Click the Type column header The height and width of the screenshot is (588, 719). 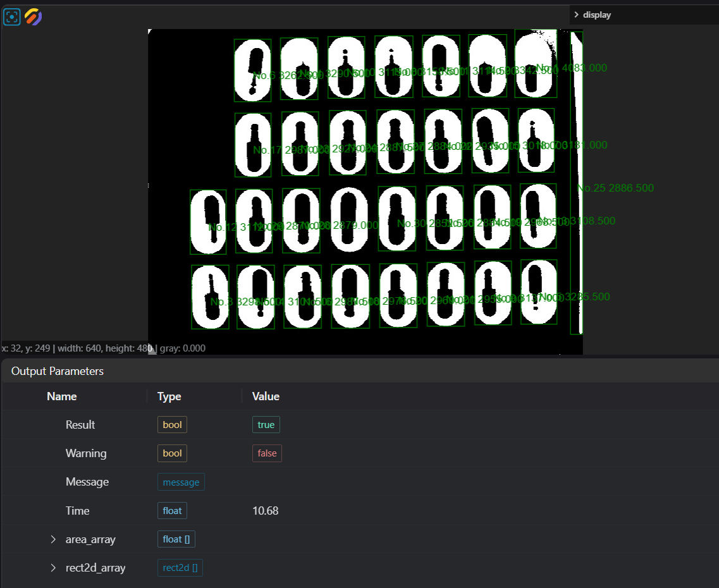pos(169,396)
